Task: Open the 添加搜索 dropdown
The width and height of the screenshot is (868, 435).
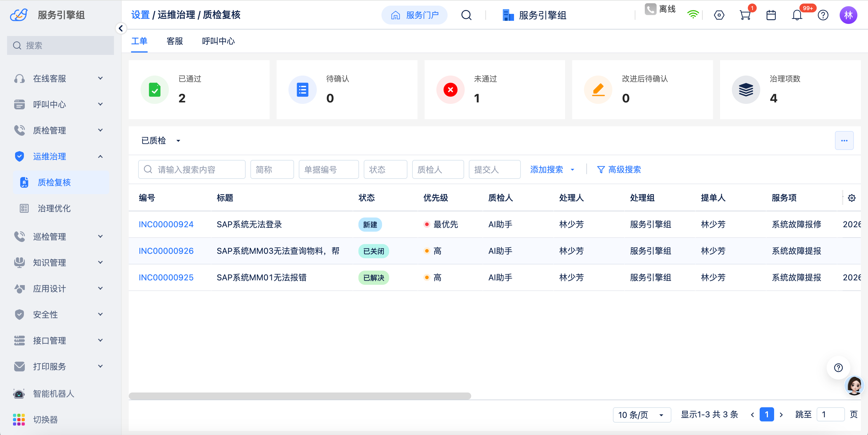Action: click(553, 170)
